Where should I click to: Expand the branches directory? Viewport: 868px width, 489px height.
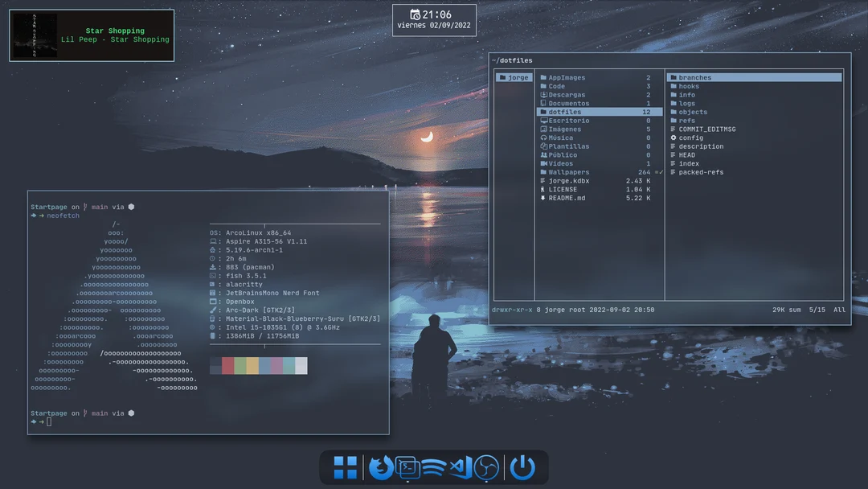point(695,77)
